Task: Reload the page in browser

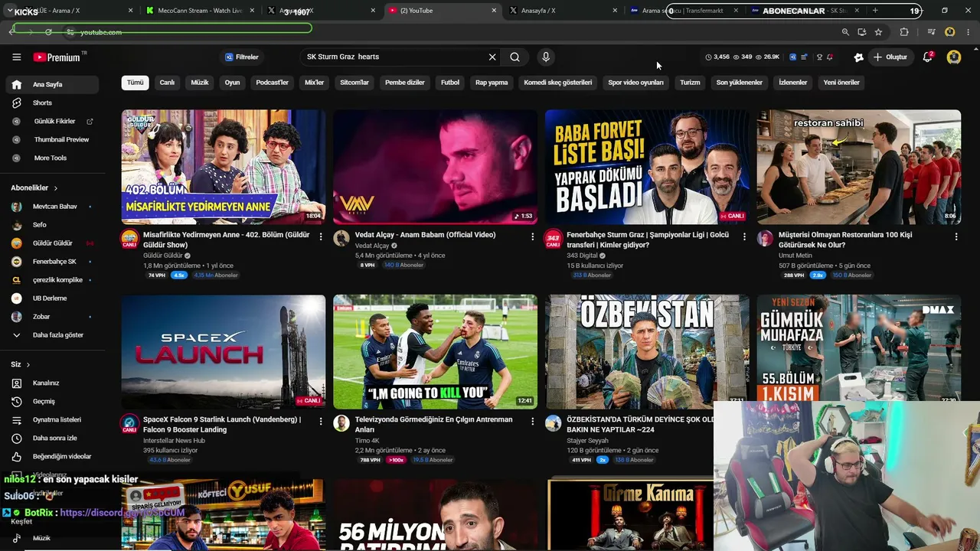Action: pos(48,32)
